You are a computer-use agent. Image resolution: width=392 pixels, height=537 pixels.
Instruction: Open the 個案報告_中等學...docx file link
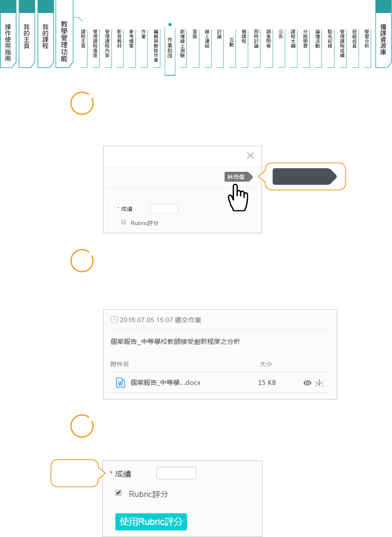(165, 383)
